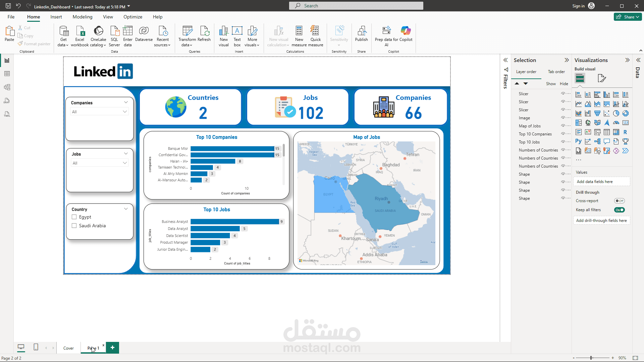Screen dimensions: 644x362
Task: Click the Add data fields here well
Action: (602, 182)
